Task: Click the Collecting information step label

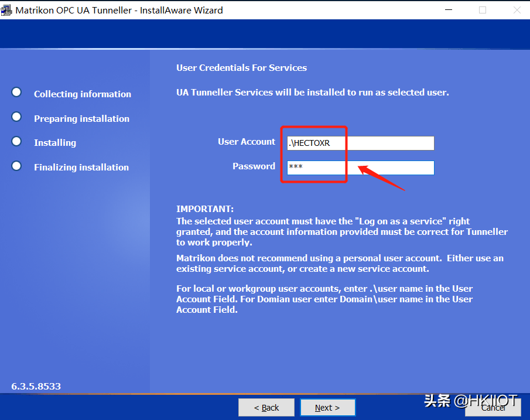Action: pyautogui.click(x=83, y=94)
